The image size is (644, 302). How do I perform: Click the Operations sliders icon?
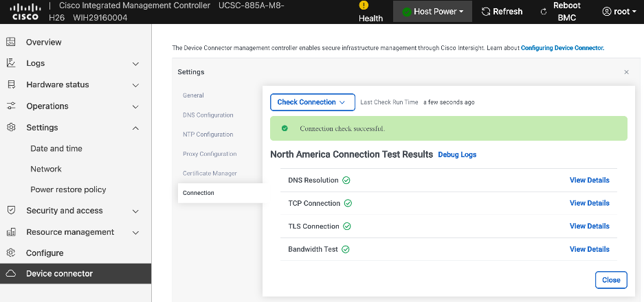click(11, 106)
